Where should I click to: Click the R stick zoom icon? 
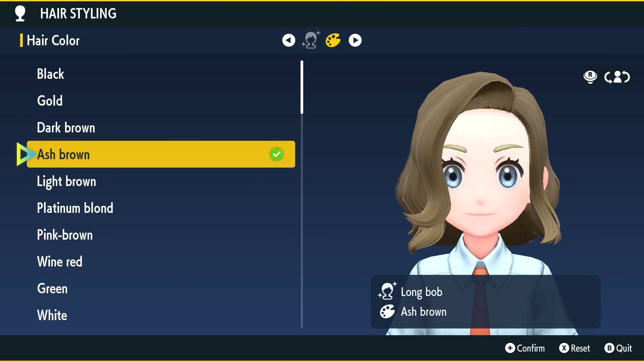pos(590,77)
